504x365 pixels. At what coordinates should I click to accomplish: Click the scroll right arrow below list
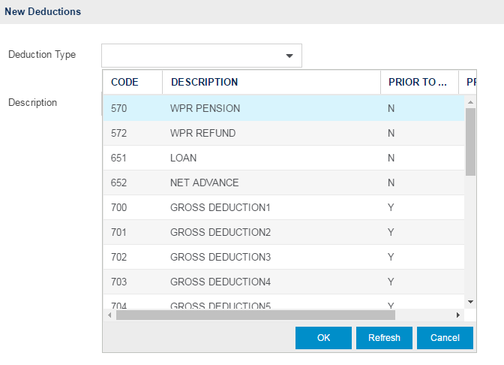458,315
